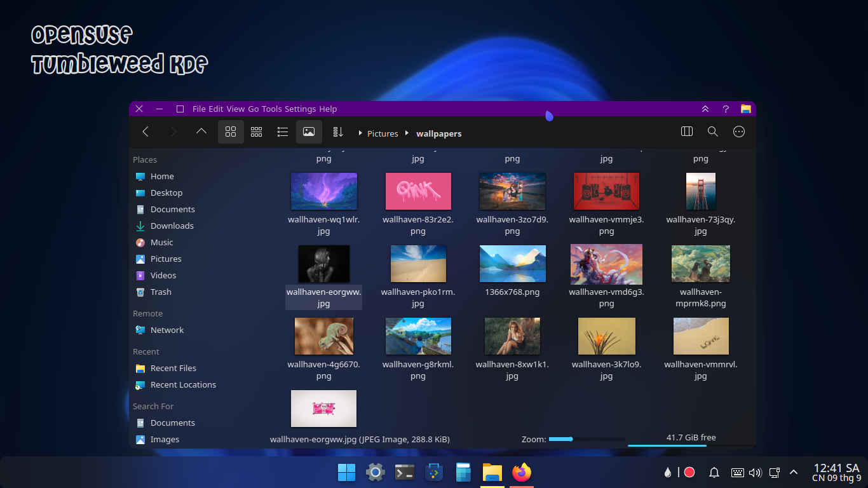Click the wallhaven-pko1rm.jpg file name
Screen dimensions: 868x488
coord(418,298)
